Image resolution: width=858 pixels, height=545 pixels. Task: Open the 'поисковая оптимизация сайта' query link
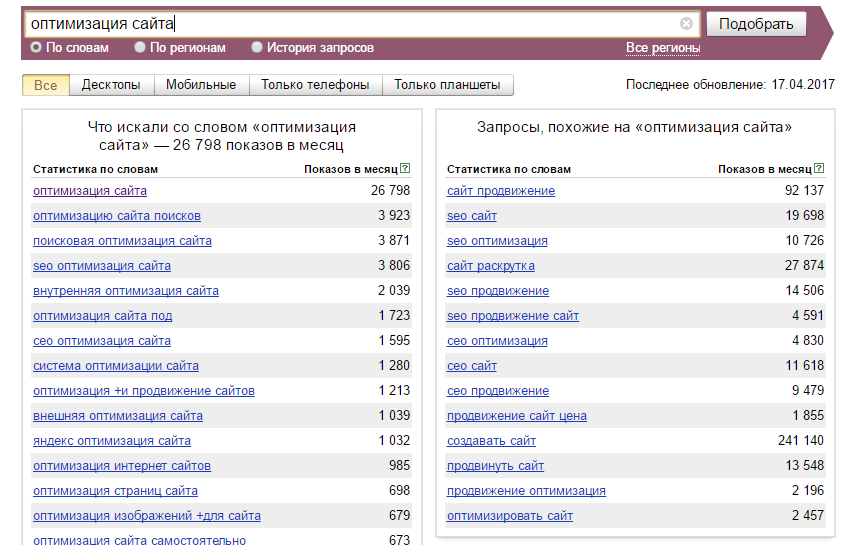click(122, 241)
